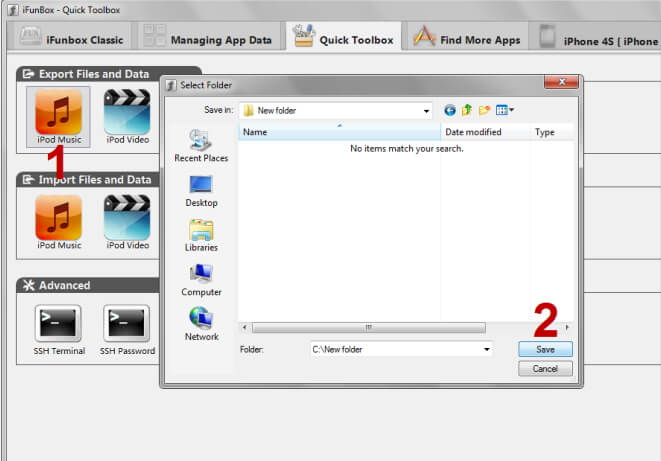Open the View Menu icon dropdown
Screen dimensions: 661x461
505,110
